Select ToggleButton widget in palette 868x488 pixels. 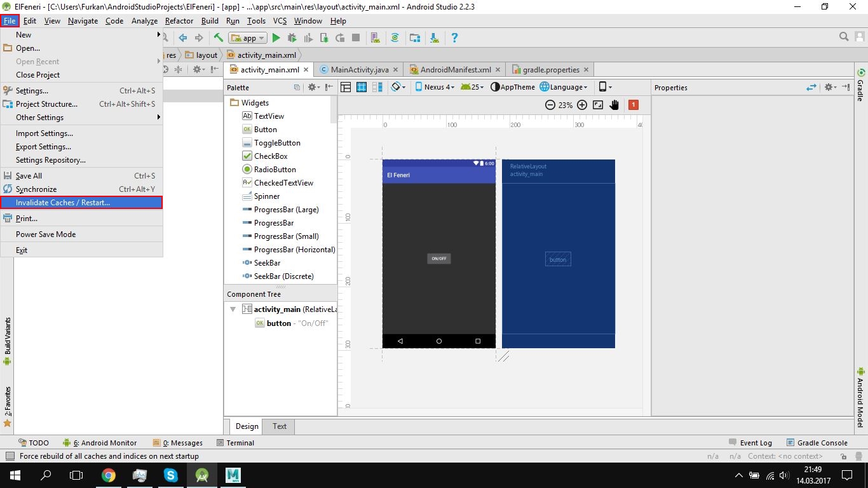tap(271, 143)
